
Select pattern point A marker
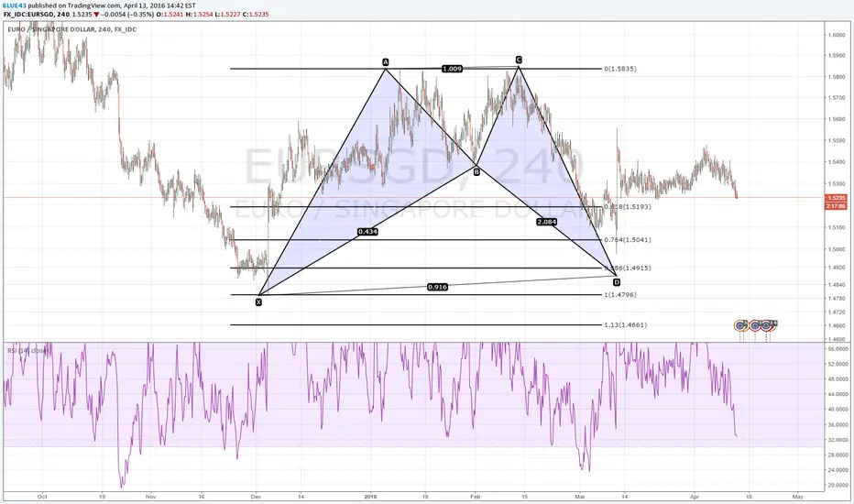[x=386, y=61]
